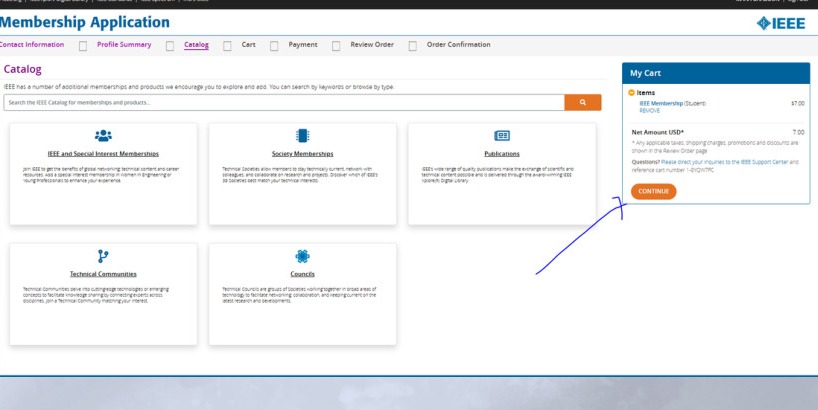Click IEEE Special Interest Memberships description text
Screen dimensions: 818x410
tap(101, 175)
